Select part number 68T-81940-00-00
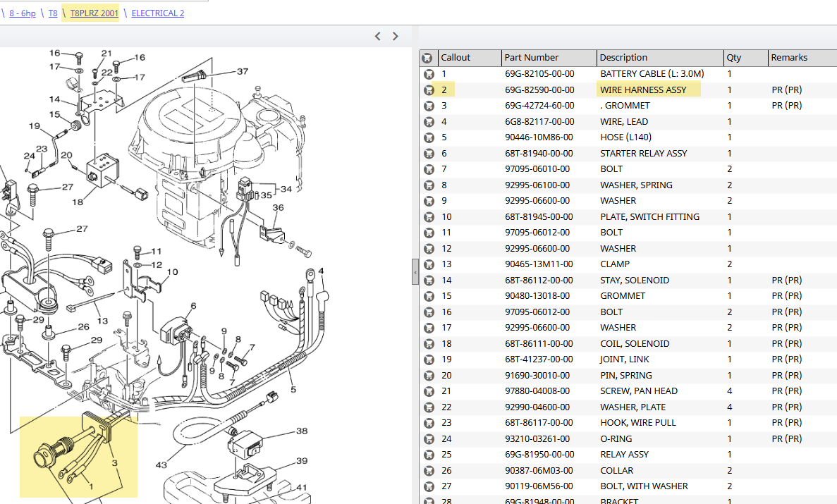Viewport: 837px width, 504px height. click(x=539, y=154)
